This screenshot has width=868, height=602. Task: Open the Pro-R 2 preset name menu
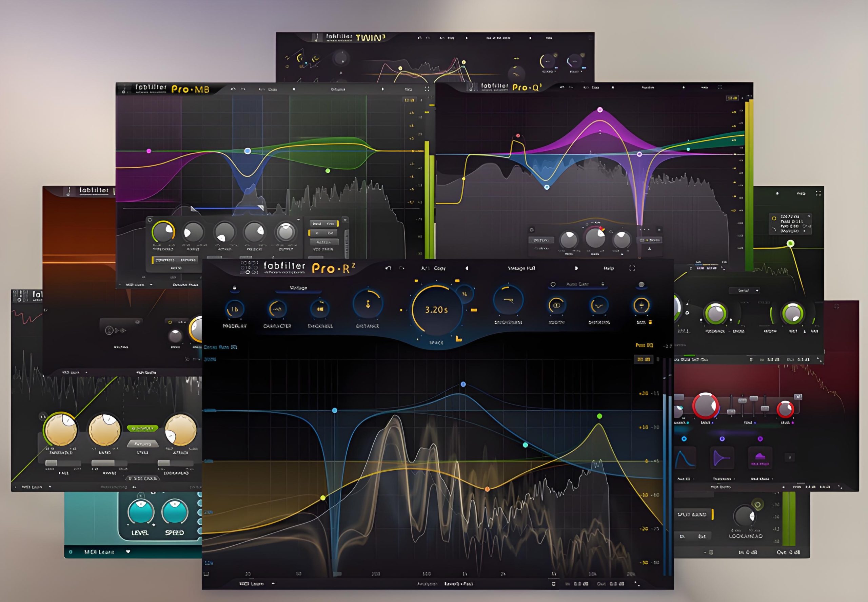[x=521, y=268]
